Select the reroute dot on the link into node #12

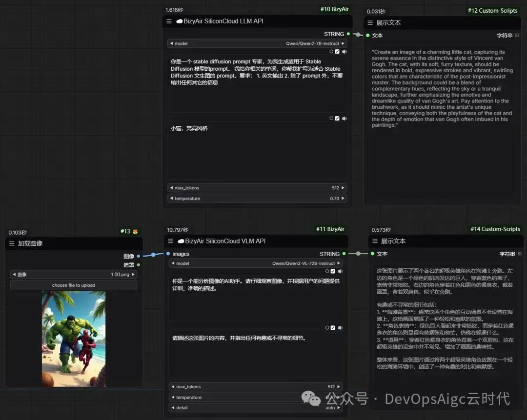(x=358, y=35)
